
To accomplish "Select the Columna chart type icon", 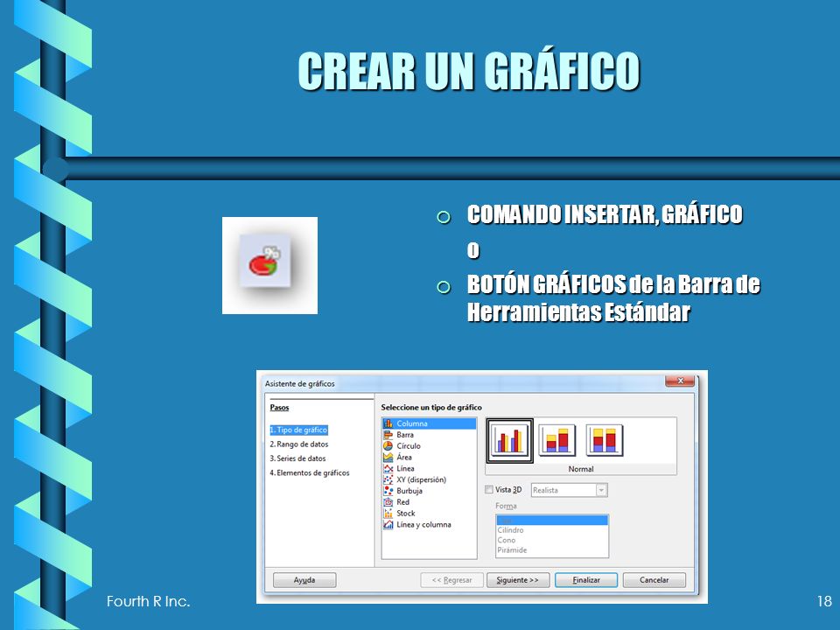I will (x=388, y=423).
